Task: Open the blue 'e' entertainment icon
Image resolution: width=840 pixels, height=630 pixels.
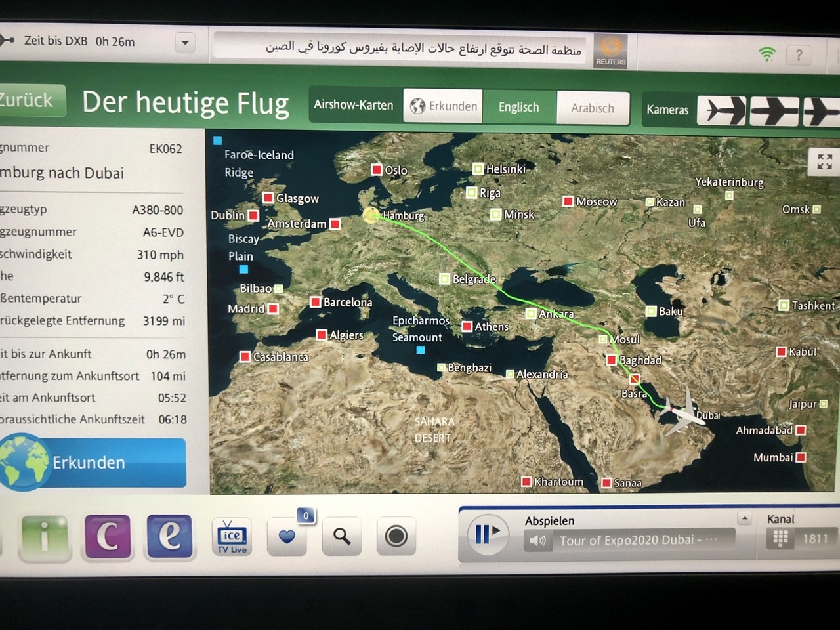Action: pos(170,536)
